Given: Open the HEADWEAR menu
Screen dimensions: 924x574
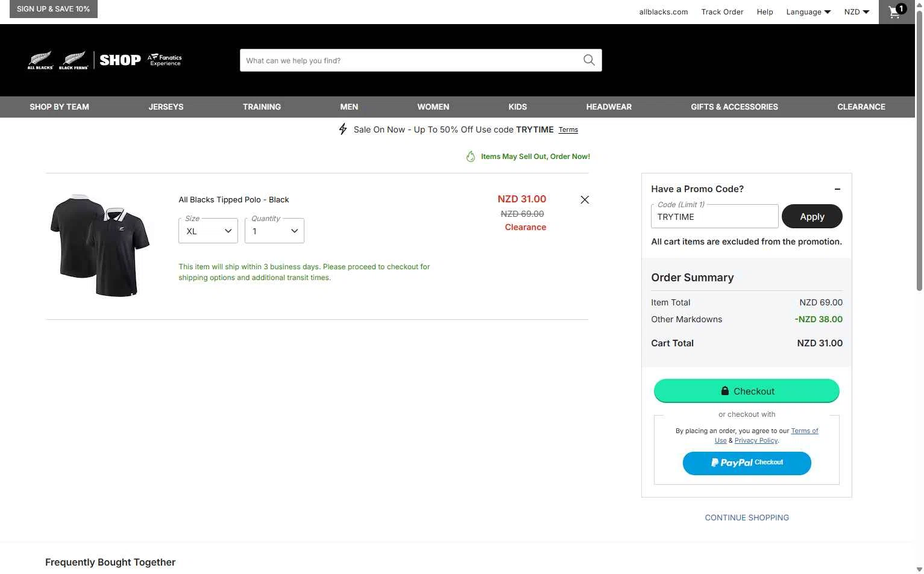Looking at the screenshot, I should [609, 107].
